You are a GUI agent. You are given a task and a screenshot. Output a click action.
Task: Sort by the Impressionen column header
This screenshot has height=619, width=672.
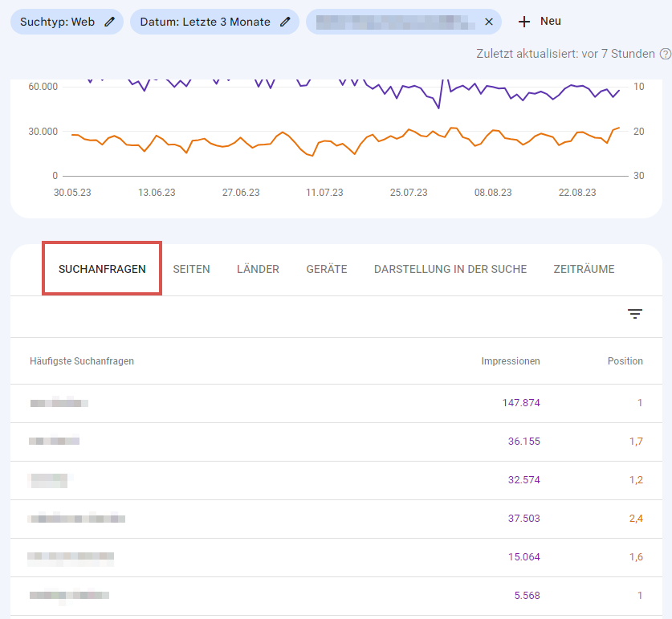pos(511,361)
